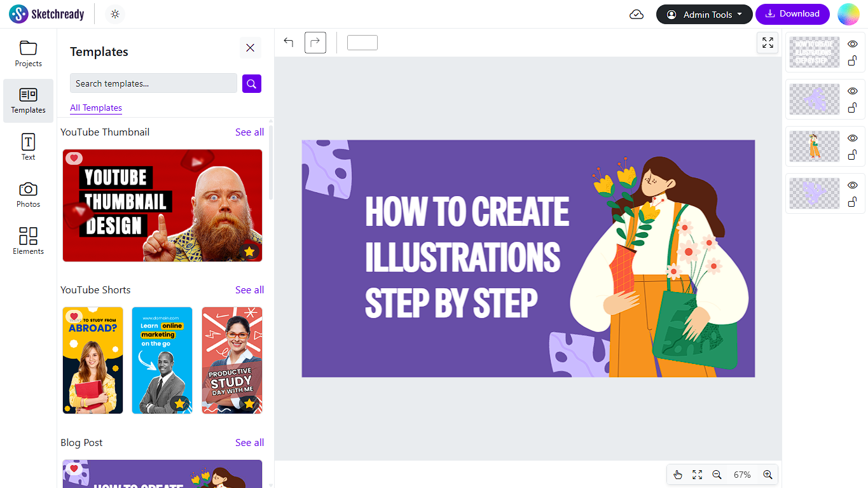See all YouTube Thumbnail templates
This screenshot has height=488, width=868.
coord(249,132)
